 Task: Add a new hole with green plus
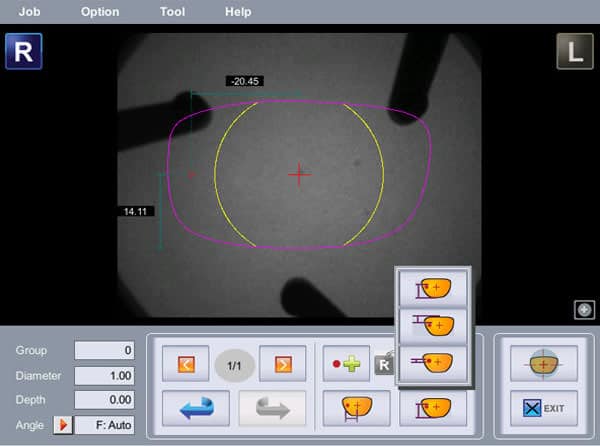[x=345, y=365]
